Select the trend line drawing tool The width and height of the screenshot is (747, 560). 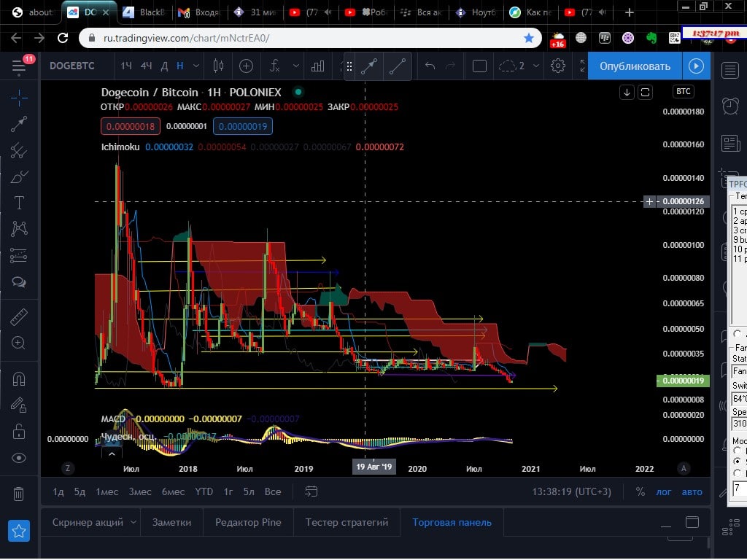coord(19,124)
